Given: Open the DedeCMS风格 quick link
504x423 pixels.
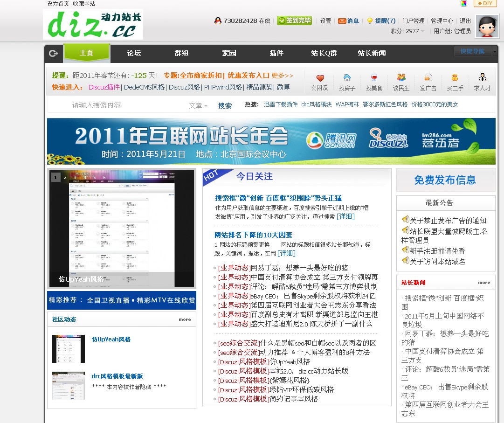Looking at the screenshot, I should (x=145, y=87).
